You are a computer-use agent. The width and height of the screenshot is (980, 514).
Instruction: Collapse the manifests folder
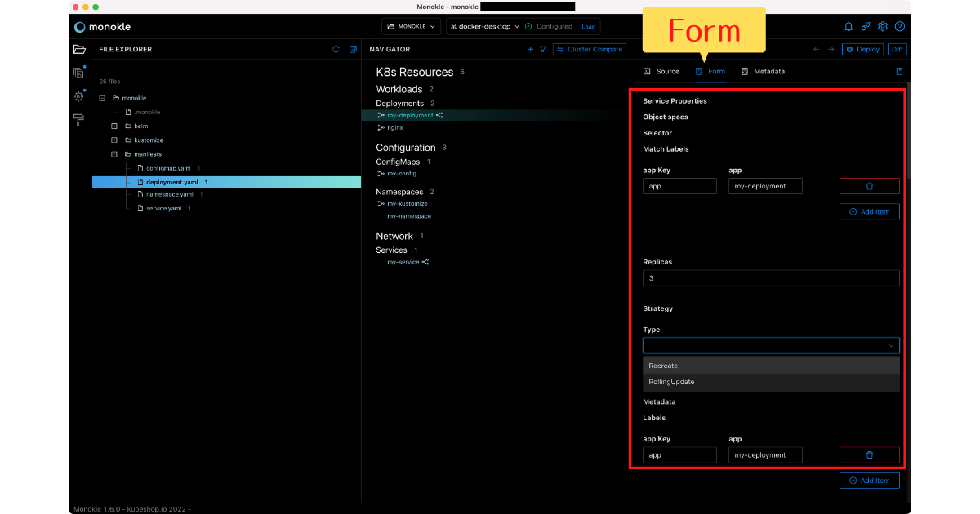pyautogui.click(x=114, y=154)
